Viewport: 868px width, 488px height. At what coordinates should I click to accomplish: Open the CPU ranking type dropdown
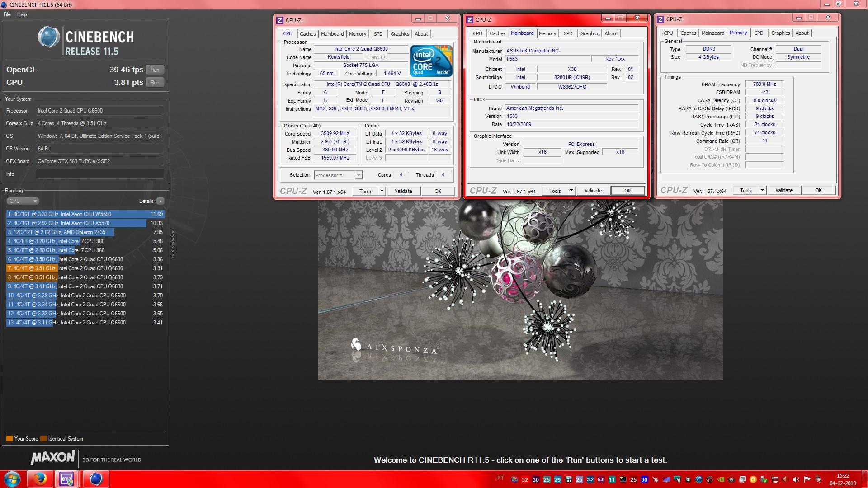[x=23, y=201]
